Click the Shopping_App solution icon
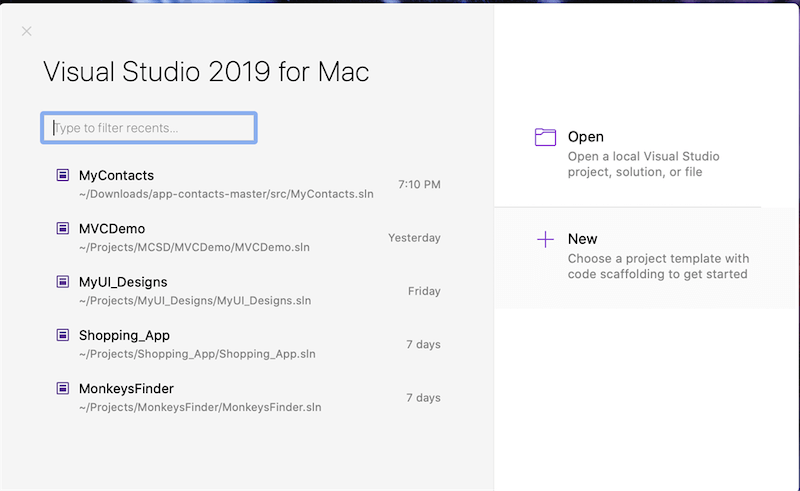Image resolution: width=800 pixels, height=491 pixels. [x=63, y=335]
